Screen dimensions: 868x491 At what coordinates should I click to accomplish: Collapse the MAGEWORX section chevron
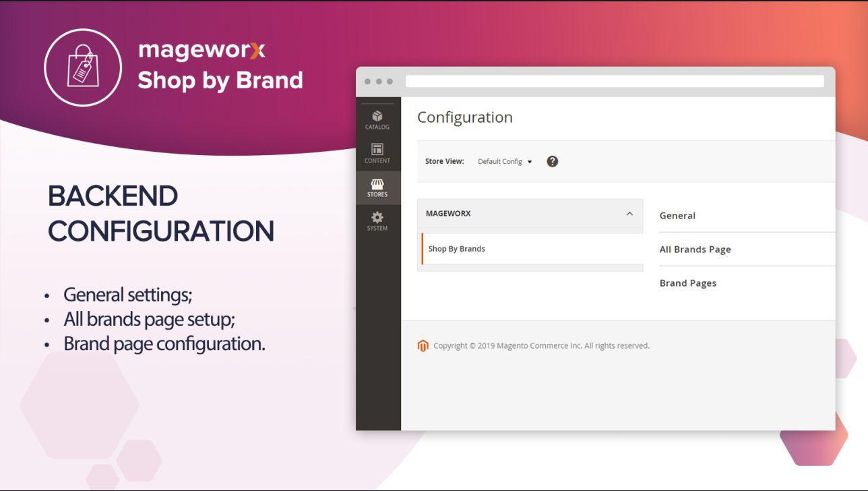(629, 214)
